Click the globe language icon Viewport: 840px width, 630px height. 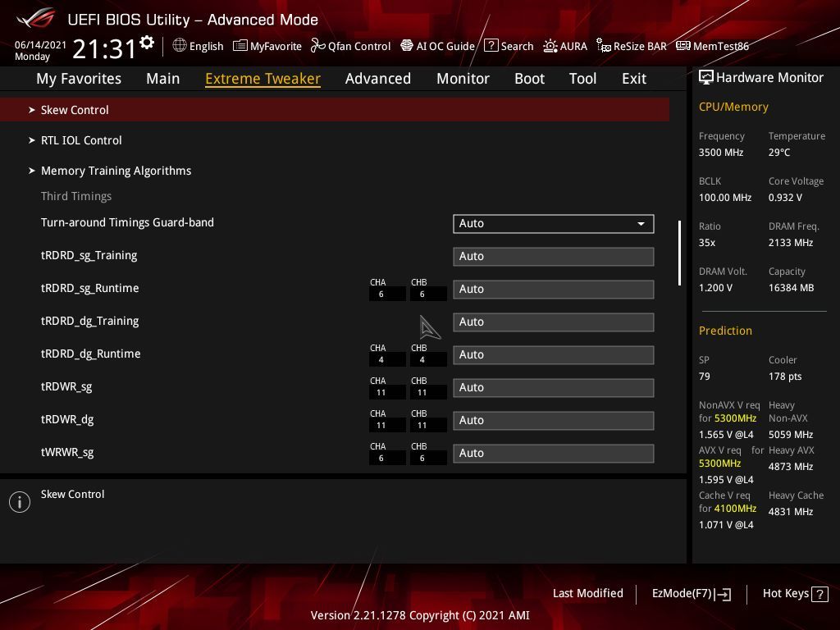tap(180, 46)
